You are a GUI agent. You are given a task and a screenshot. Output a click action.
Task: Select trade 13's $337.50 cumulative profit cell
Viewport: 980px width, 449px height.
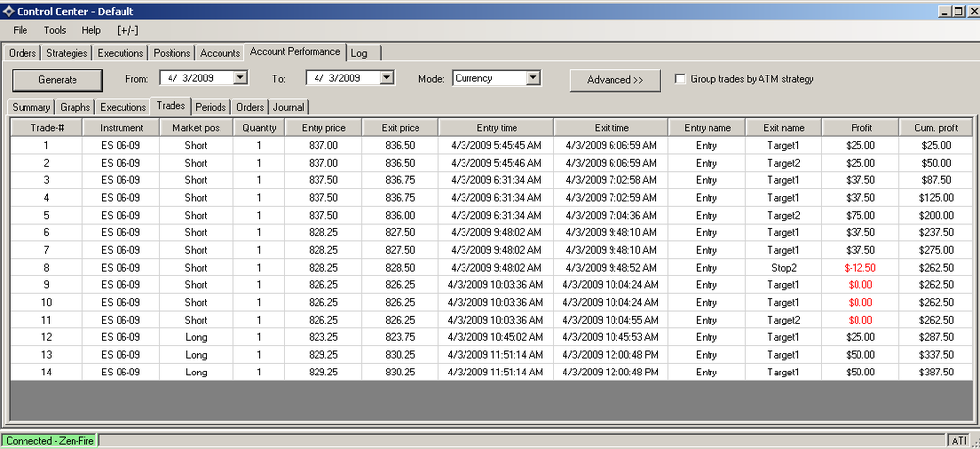[936, 355]
